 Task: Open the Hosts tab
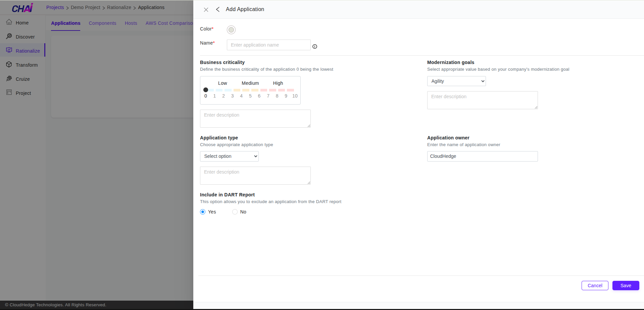click(x=131, y=23)
